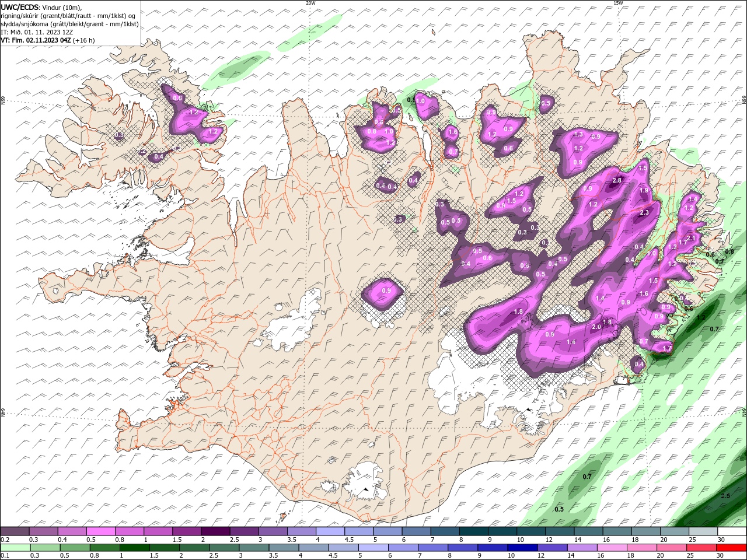Viewport: 747px width, 560px height.
Task: Click the 2.3 snowfall value on the map
Action: (644, 213)
